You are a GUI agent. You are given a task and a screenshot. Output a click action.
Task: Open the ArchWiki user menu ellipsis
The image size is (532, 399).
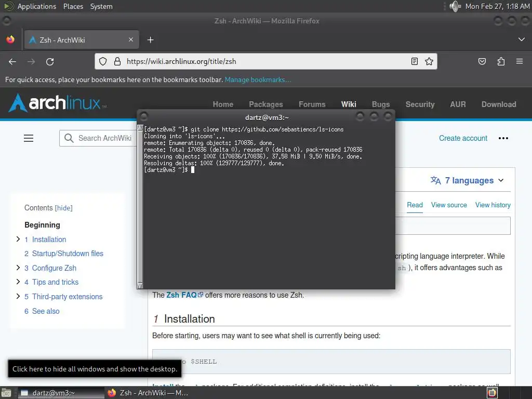tap(503, 138)
